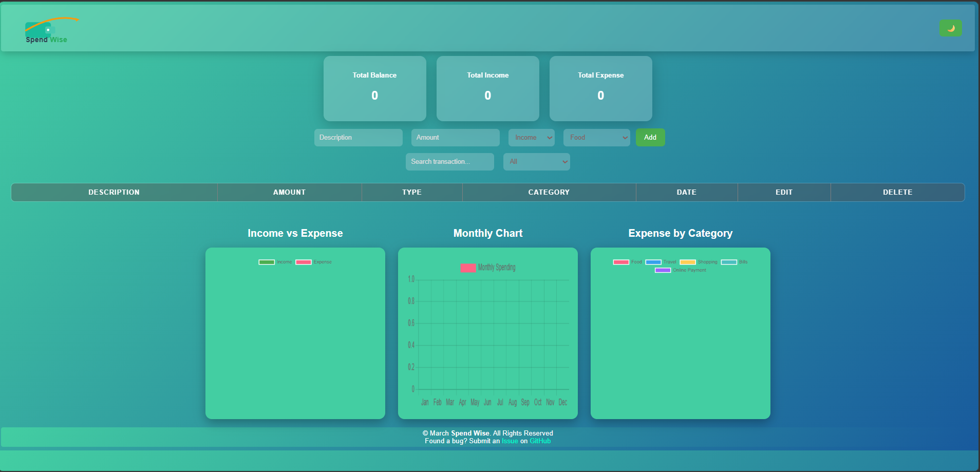Focus the Description input field
Screen dimensions: 980x472
point(358,138)
